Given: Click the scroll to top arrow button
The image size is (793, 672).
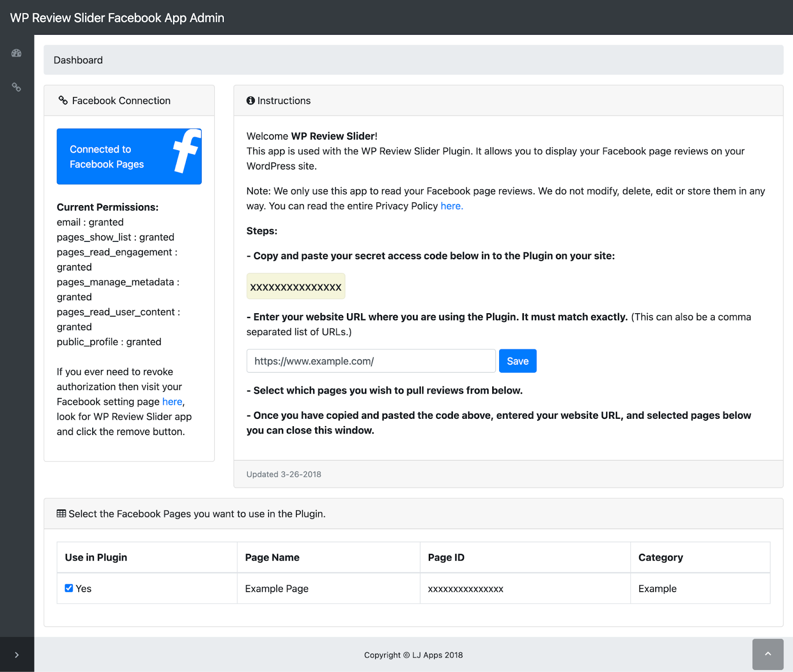Looking at the screenshot, I should pos(768,654).
